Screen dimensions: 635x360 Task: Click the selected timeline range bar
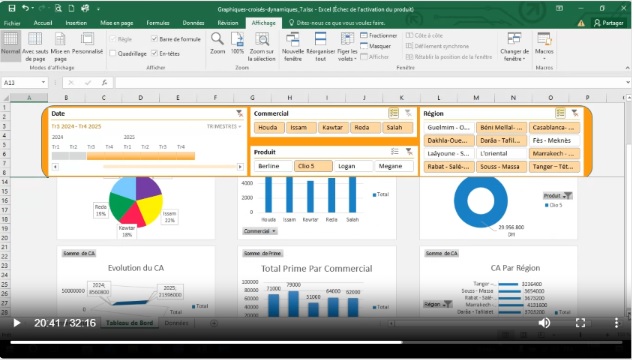point(141,156)
